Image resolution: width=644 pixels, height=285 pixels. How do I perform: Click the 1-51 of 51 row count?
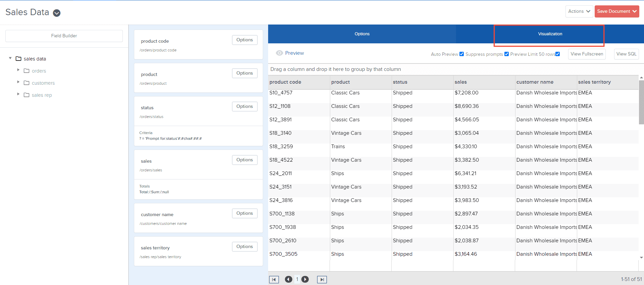[631, 279]
